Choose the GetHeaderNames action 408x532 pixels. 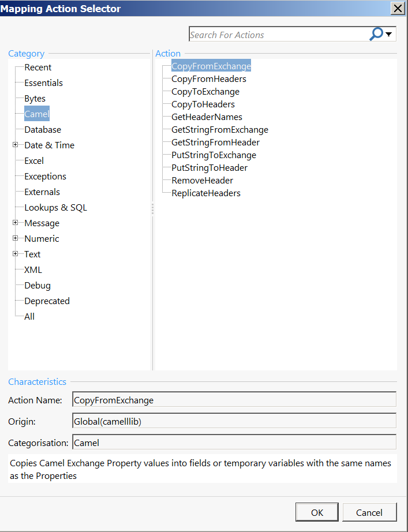207,117
